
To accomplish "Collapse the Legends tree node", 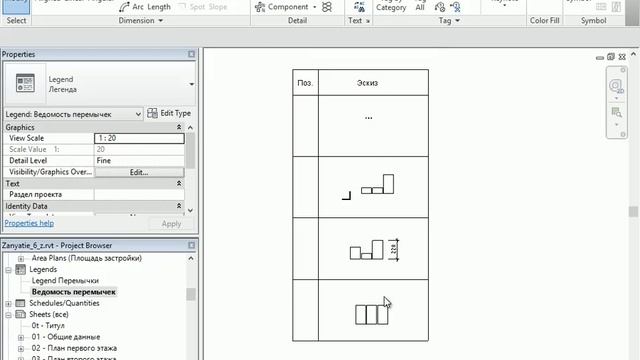I will click(8, 270).
